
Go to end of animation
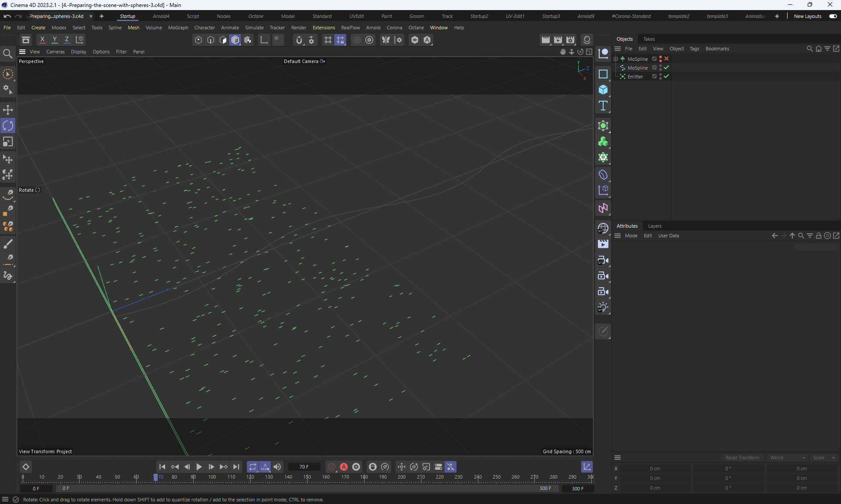click(236, 467)
